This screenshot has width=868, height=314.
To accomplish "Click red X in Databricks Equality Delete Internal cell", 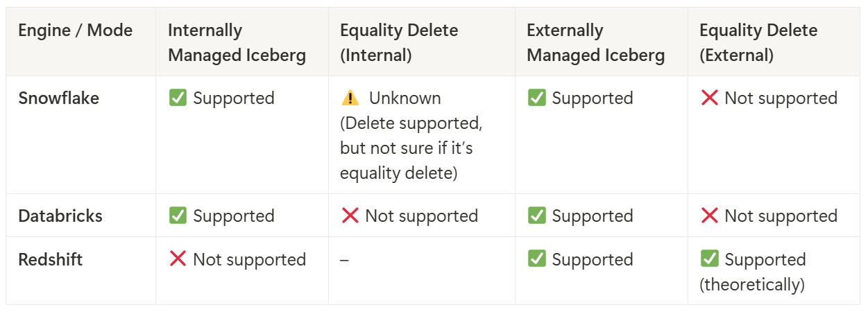I will [350, 216].
